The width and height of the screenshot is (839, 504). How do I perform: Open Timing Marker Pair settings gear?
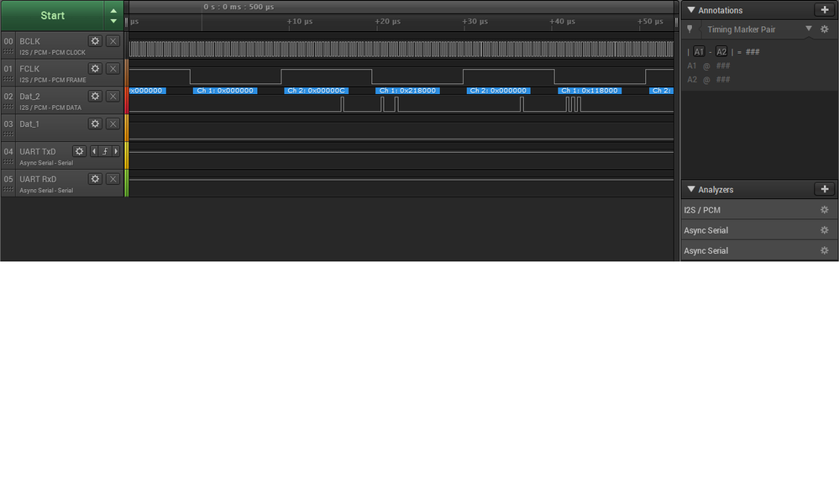pos(825,29)
